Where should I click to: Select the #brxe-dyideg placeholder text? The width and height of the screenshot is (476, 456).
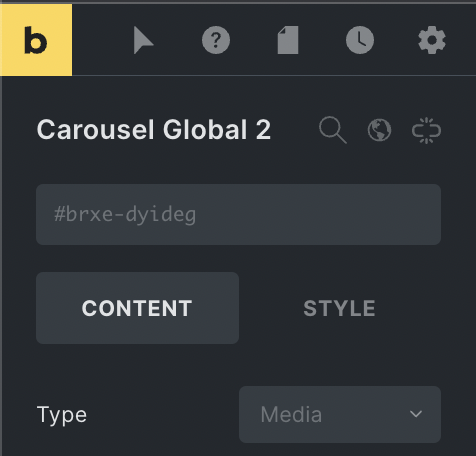(125, 214)
